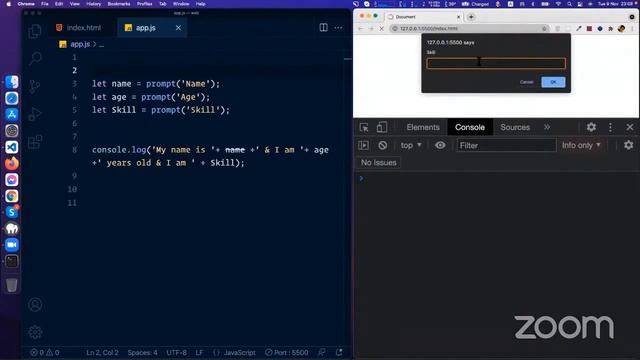The width and height of the screenshot is (640, 360).
Task: Click the feedback icon in status bar
Action: [322, 352]
